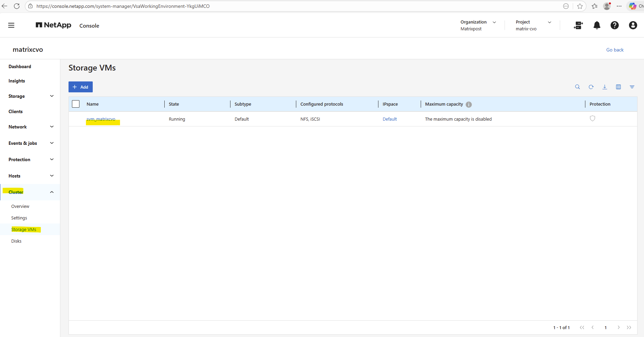Show Maximum capacity info tooltip

[x=469, y=105]
